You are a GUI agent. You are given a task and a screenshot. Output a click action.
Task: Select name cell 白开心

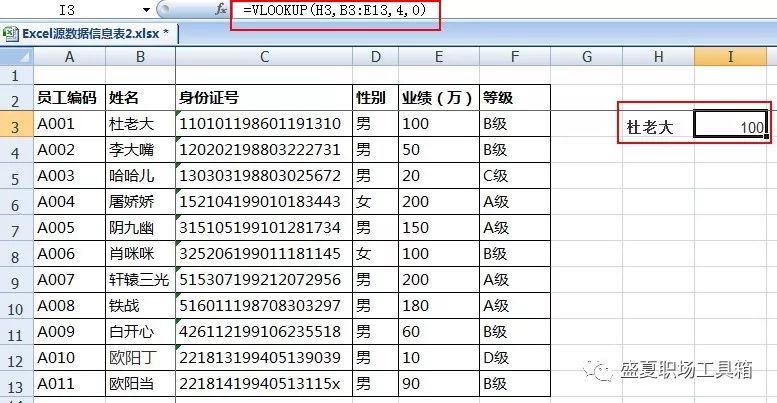140,332
